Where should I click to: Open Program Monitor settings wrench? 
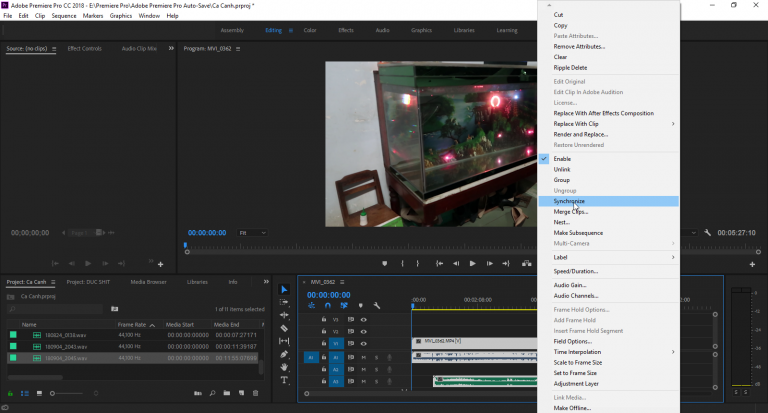[x=707, y=233]
